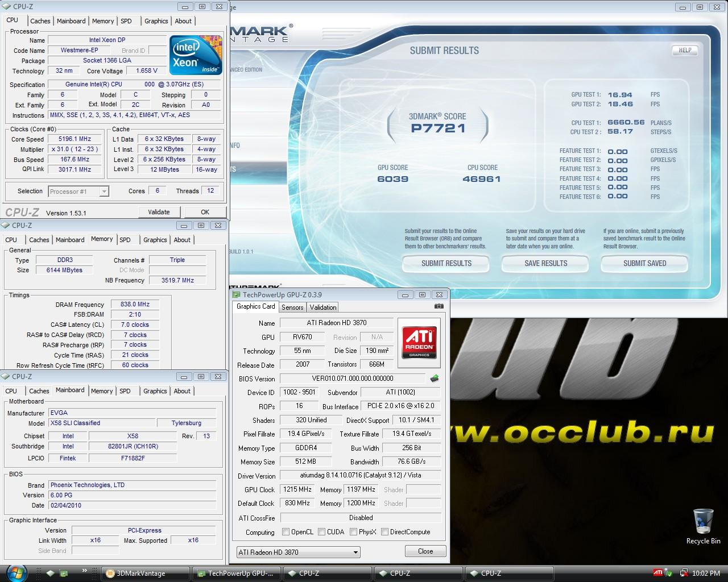Click the P7721 3DMark score
The image size is (728, 582).
(x=439, y=128)
